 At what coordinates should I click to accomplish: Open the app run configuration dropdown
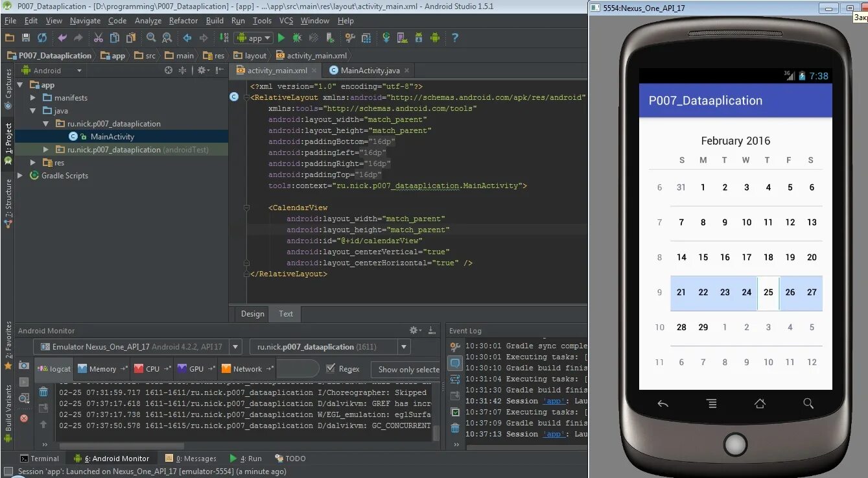(253, 38)
